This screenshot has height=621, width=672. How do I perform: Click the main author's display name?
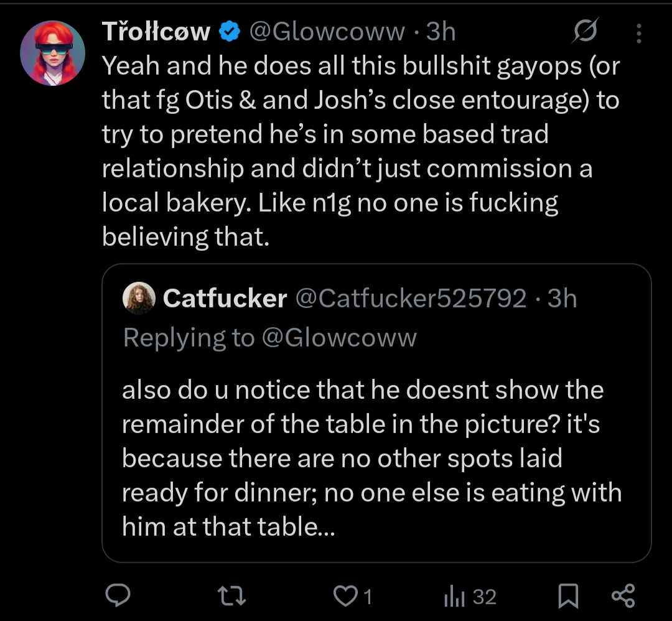(x=157, y=31)
